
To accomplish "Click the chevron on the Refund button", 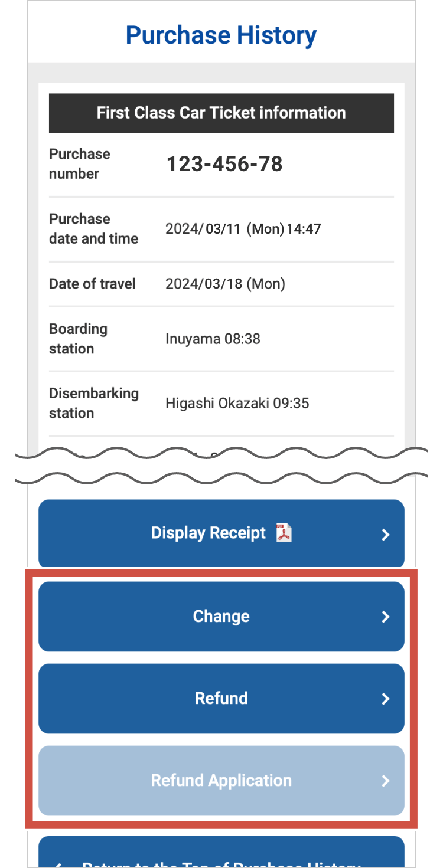I will pos(385,699).
